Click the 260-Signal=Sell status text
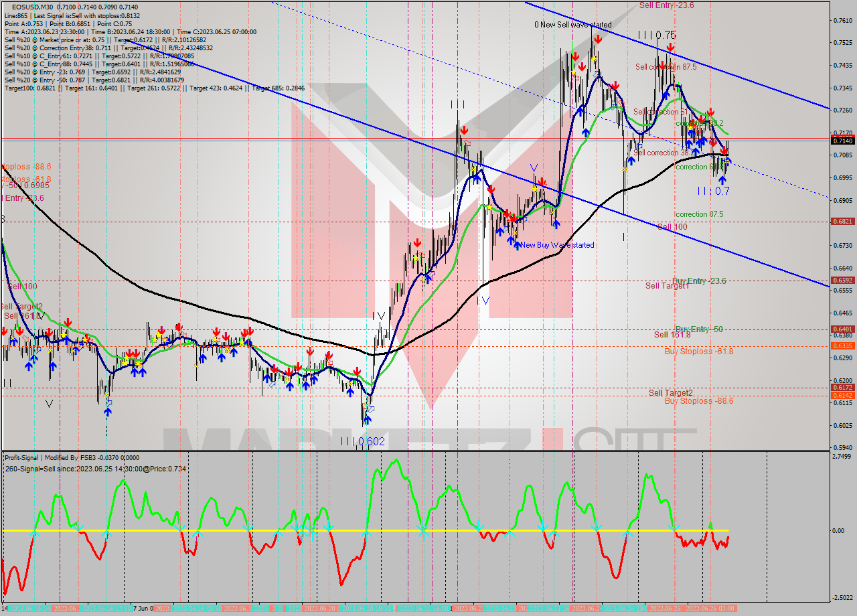Image resolution: width=857 pixels, height=616 pixels. (95, 469)
